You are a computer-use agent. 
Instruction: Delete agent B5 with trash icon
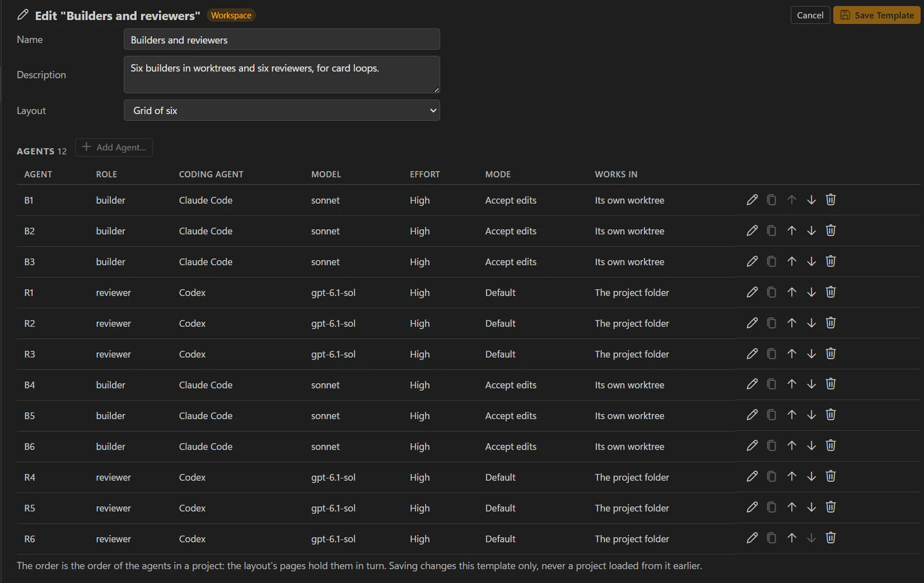830,414
